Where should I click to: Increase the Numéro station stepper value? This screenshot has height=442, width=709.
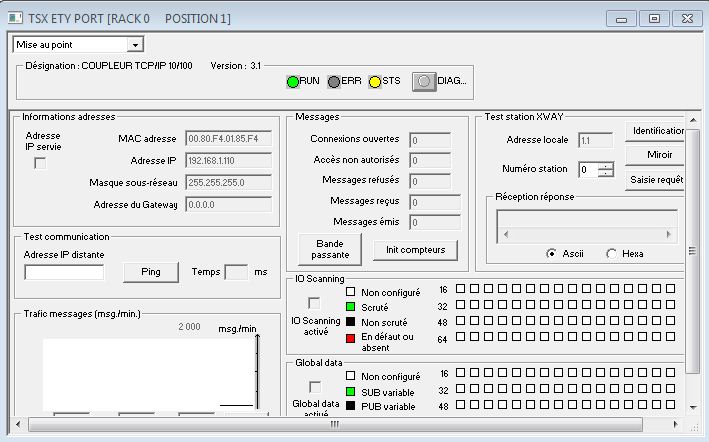[605, 166]
